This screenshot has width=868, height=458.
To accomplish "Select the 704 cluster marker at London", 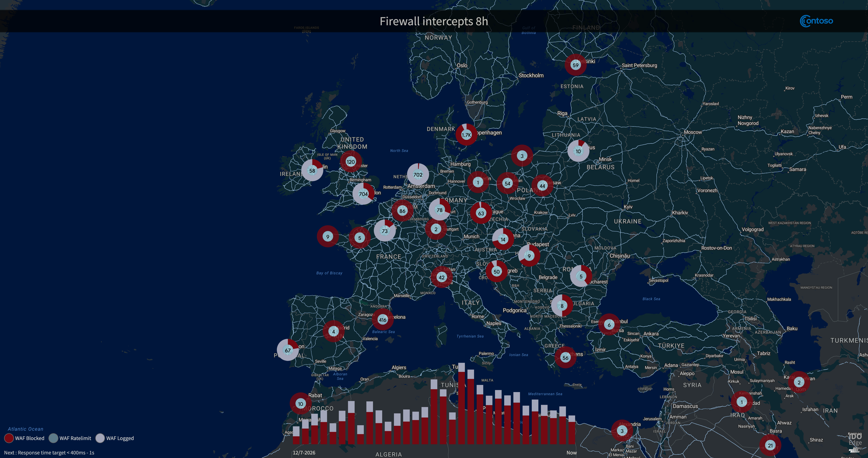I will 363,194.
